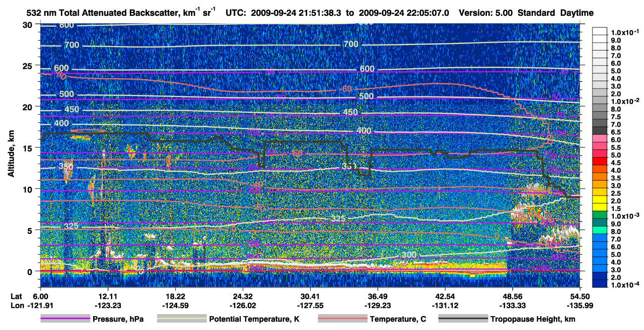
Task: Click the "Tropopause Height, km" legend label
Action: [533, 320]
